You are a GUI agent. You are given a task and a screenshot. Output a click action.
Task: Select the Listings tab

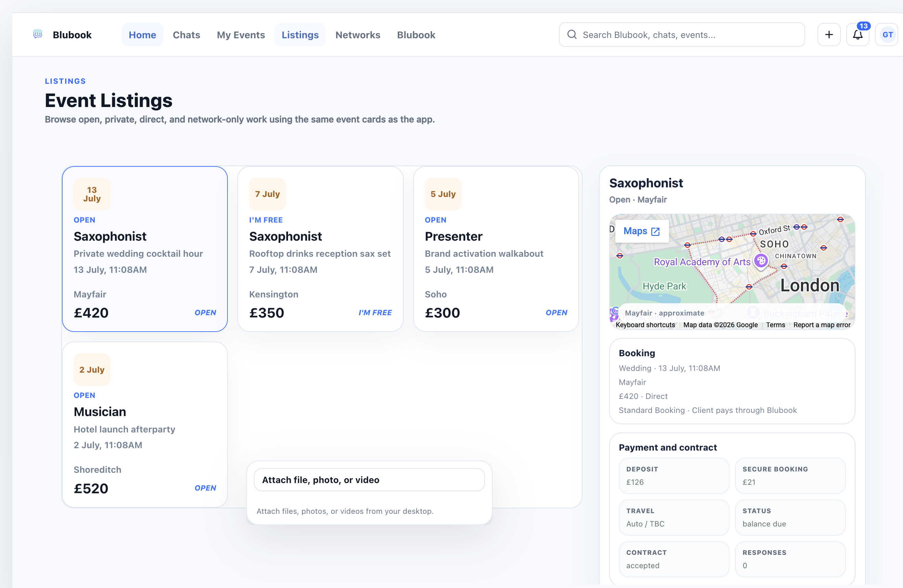tap(300, 35)
